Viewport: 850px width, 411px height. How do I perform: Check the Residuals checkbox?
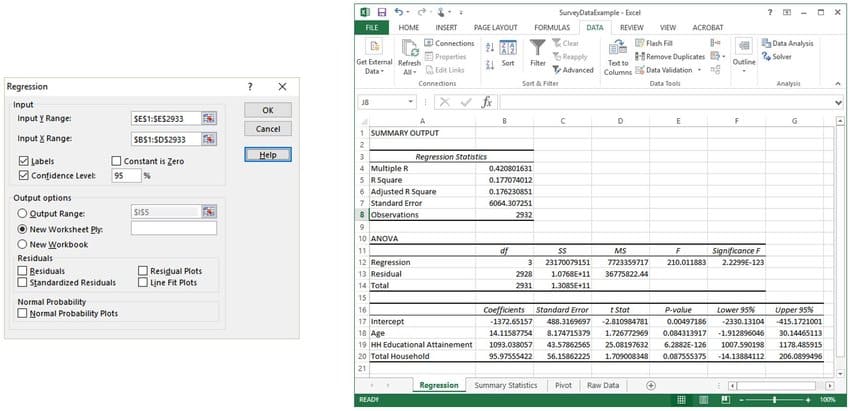tap(22, 271)
